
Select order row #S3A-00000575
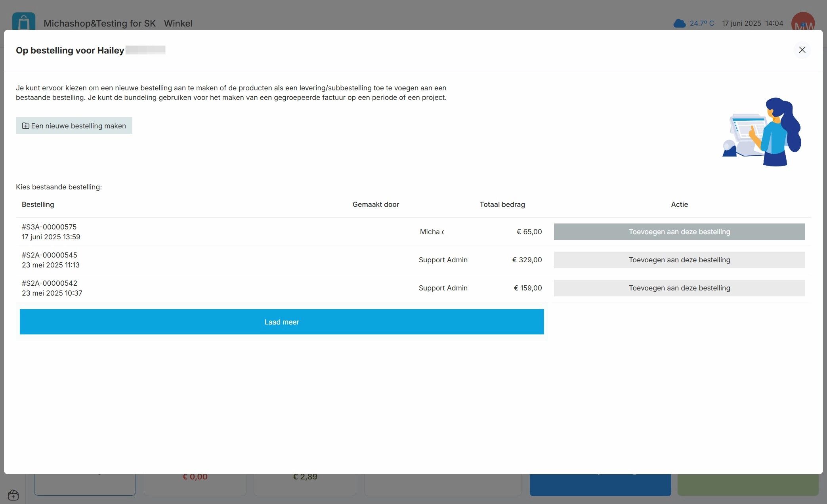49,227
